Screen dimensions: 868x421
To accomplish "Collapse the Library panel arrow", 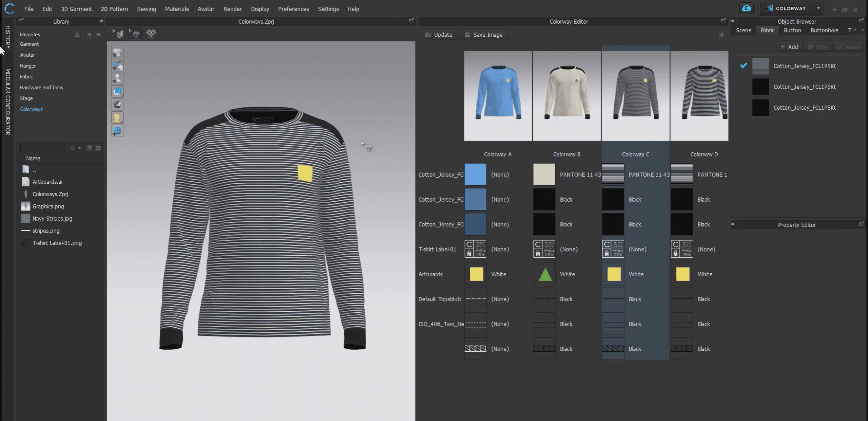I will click(101, 21).
